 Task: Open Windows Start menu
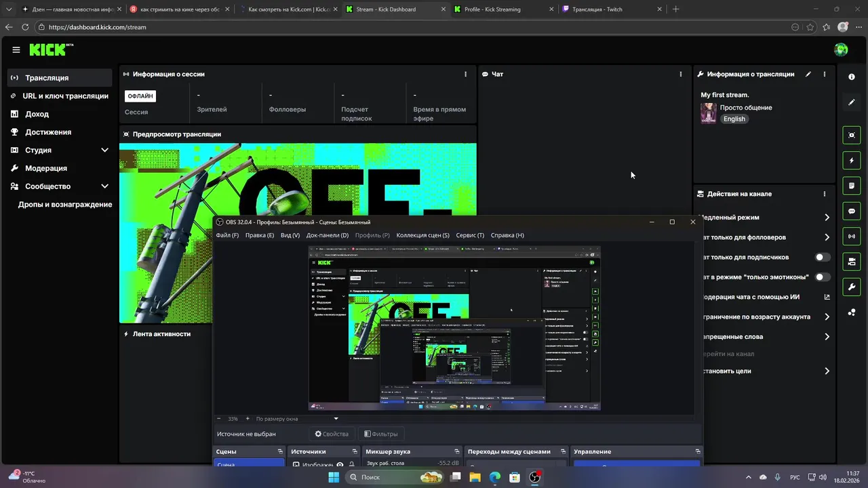coord(334,477)
